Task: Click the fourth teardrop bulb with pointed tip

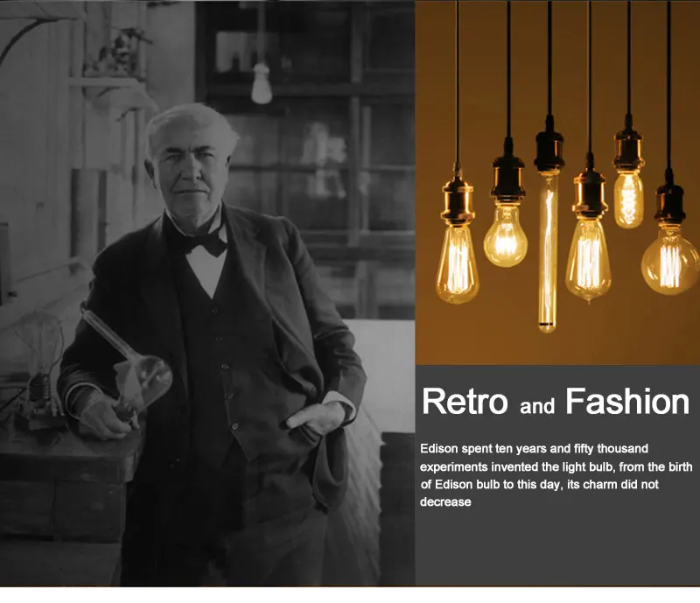Action: [588, 261]
